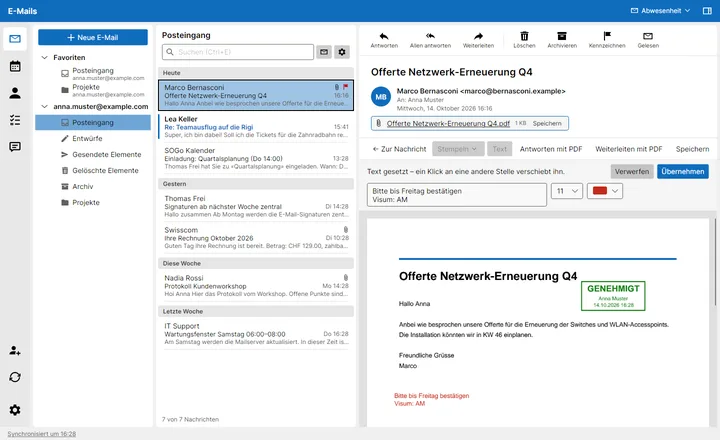The width and height of the screenshot is (720, 440).
Task: Click the Archivieren archive icon
Action: click(x=562, y=40)
